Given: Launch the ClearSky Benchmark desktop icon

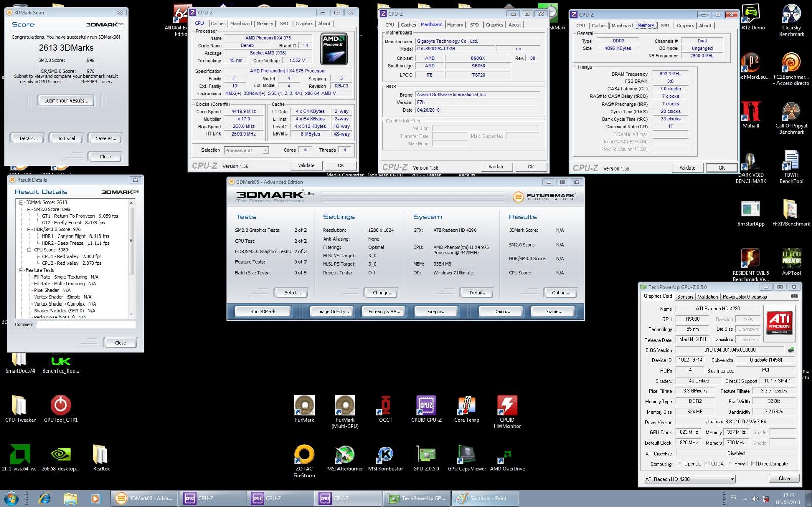Looking at the screenshot, I should point(791,20).
